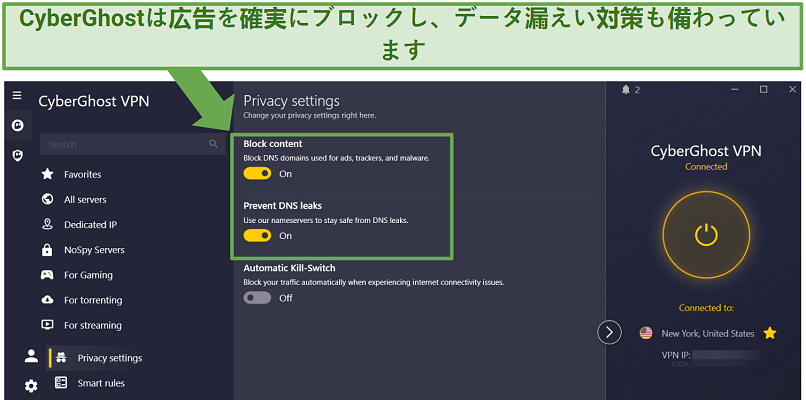Open the Favorites menu item
The height and width of the screenshot is (400, 806).
point(82,174)
